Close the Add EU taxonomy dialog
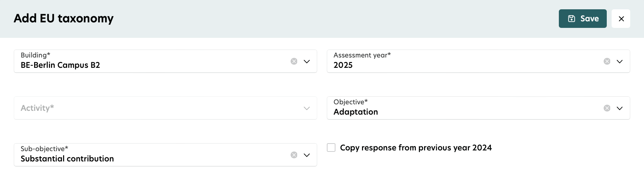The width and height of the screenshot is (644, 179). [621, 19]
